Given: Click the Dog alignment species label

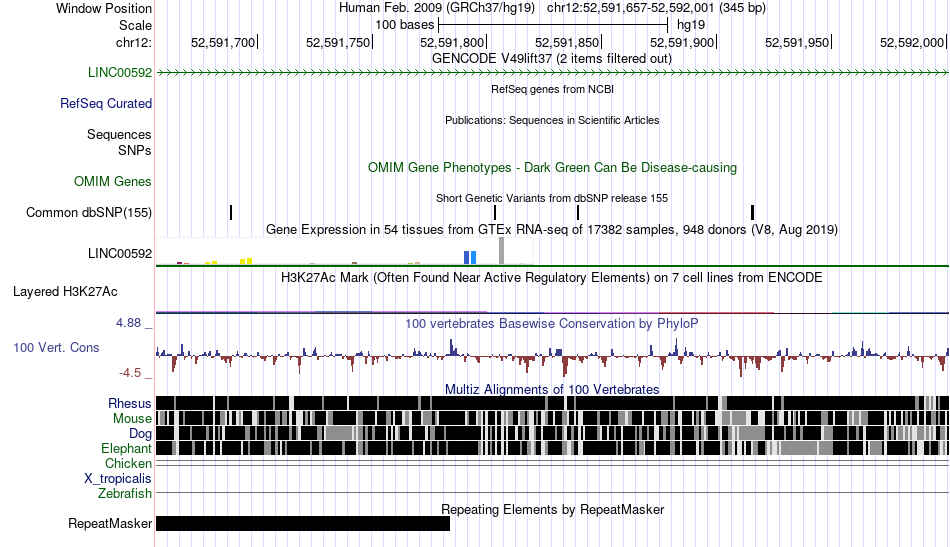Looking at the screenshot, I should click(x=140, y=434).
